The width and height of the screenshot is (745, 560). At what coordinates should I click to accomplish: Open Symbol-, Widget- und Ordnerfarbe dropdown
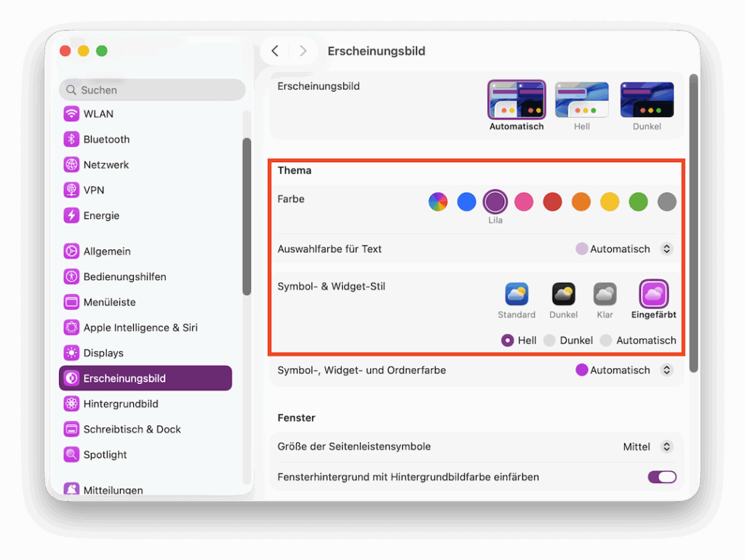click(x=666, y=370)
